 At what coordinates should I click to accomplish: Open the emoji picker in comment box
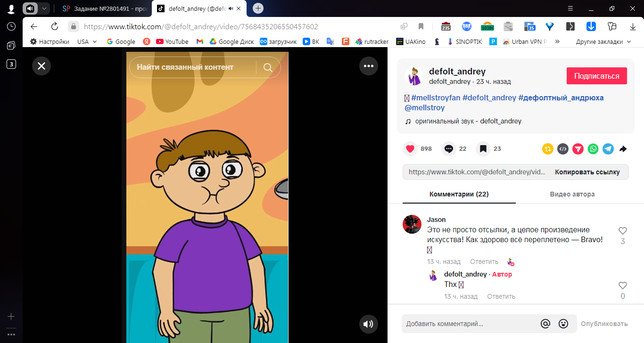coord(563,324)
